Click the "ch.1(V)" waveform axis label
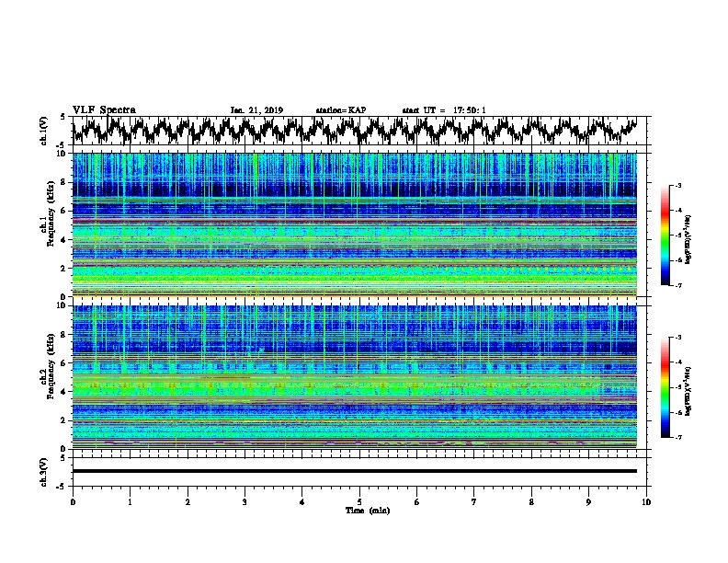The height and width of the screenshot is (563, 728). (x=44, y=131)
